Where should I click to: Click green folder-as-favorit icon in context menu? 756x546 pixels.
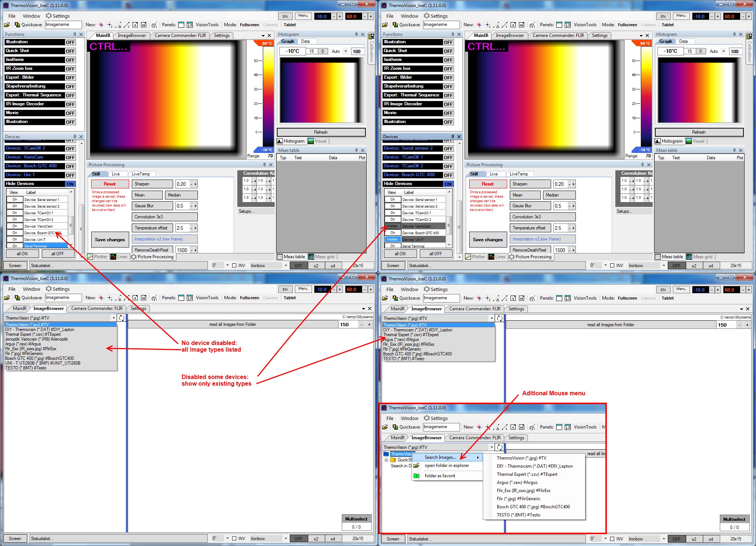(x=416, y=476)
